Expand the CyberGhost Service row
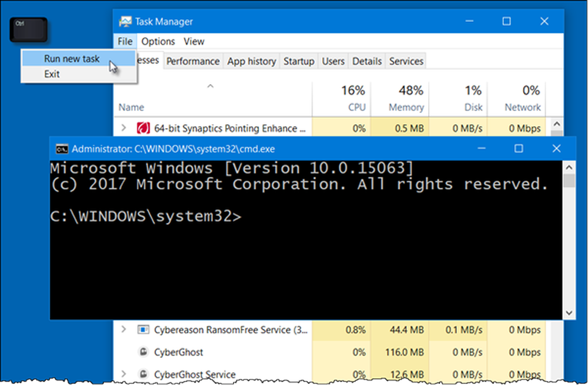This screenshot has height=385, width=588. coord(123,374)
